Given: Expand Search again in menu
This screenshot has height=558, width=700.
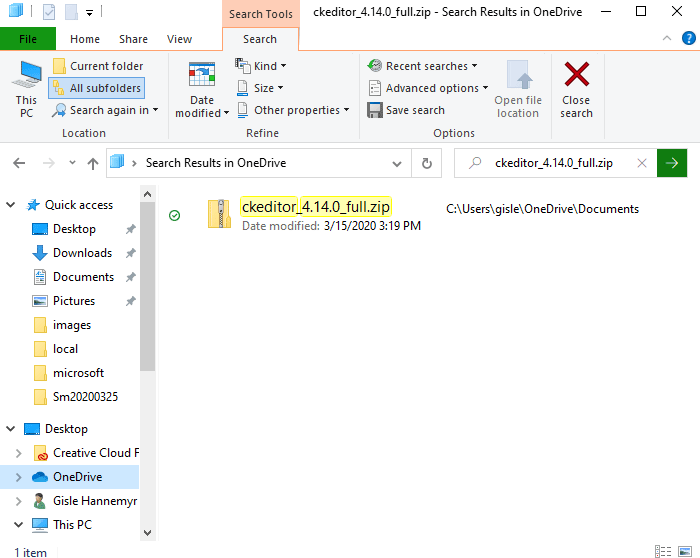Looking at the screenshot, I should (105, 110).
